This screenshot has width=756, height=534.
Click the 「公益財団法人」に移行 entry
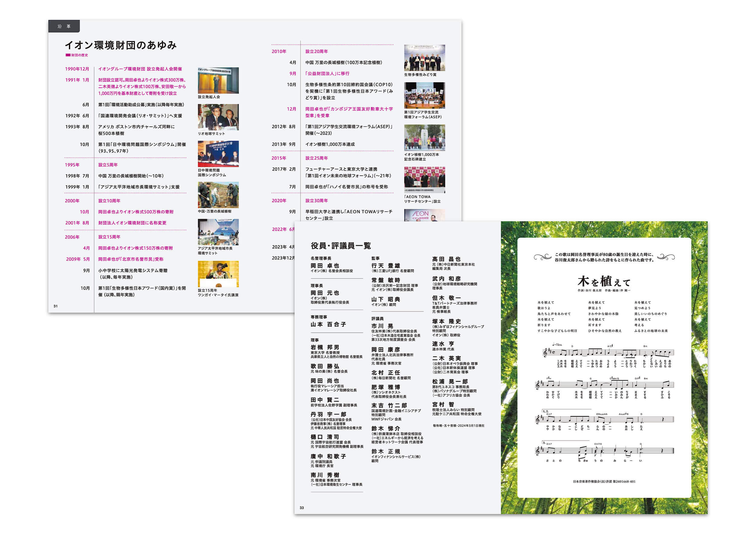click(x=327, y=73)
